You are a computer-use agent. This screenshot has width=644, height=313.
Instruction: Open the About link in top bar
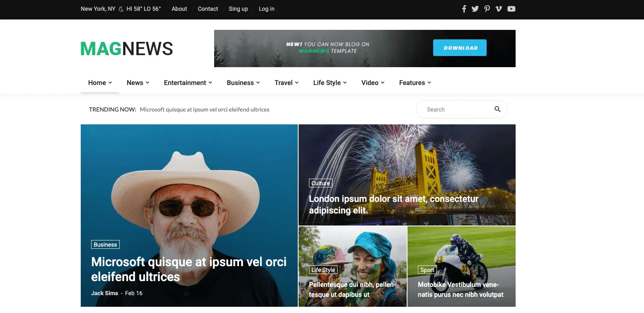(x=179, y=9)
